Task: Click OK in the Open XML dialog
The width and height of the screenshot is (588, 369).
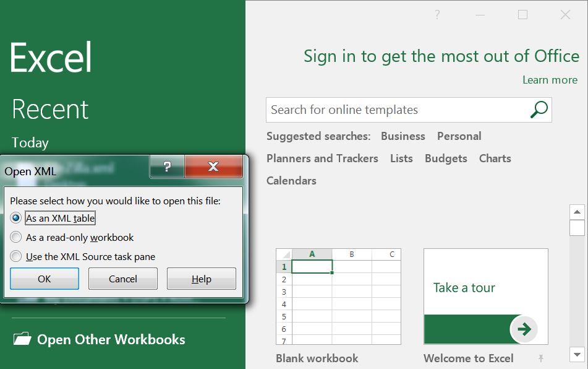Action: tap(44, 279)
